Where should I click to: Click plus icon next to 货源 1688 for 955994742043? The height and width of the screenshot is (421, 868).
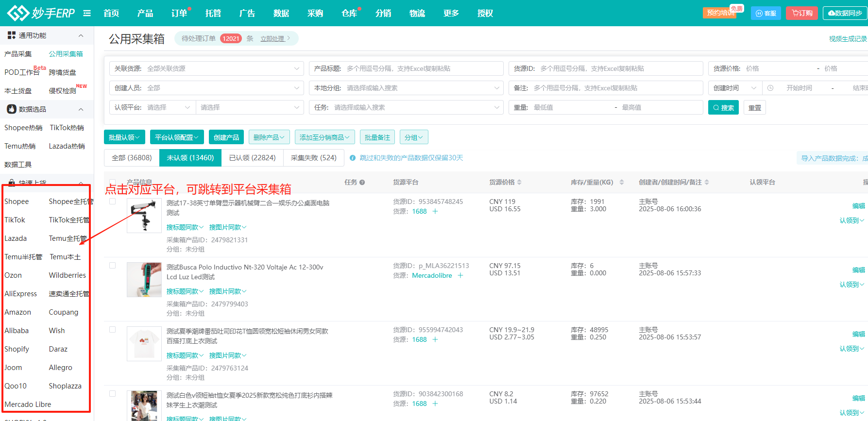click(435, 339)
